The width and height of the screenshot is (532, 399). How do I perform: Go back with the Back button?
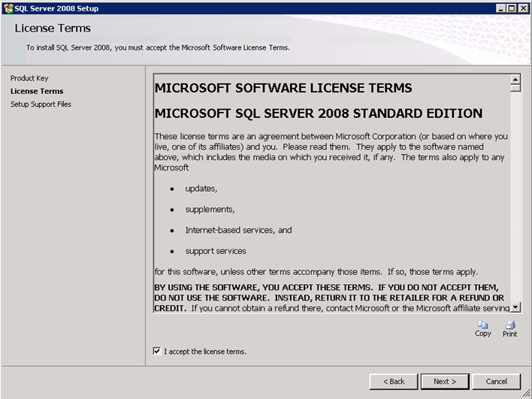coord(394,382)
